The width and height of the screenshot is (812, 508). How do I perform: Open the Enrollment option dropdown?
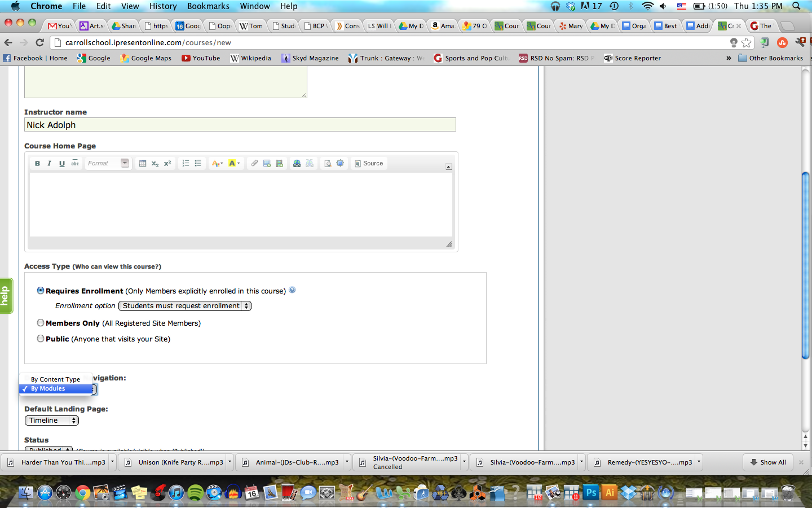pyautogui.click(x=185, y=305)
